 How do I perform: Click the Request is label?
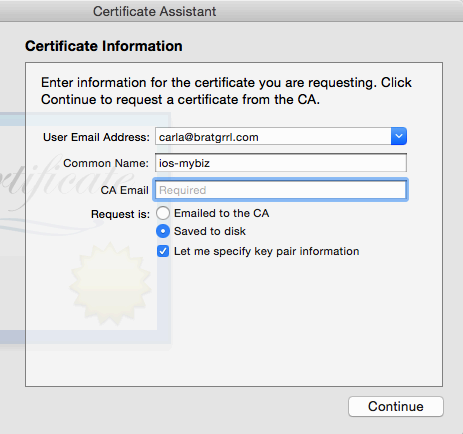click(120, 214)
